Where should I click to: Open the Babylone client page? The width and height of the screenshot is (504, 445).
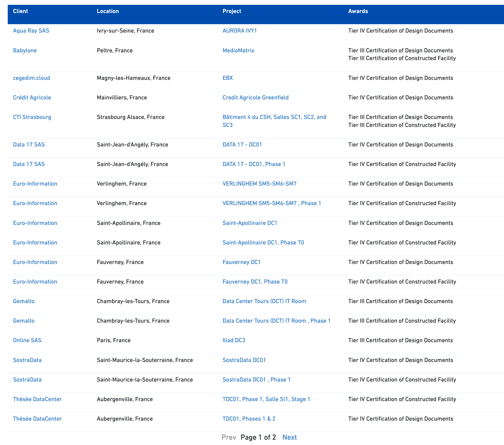(25, 50)
